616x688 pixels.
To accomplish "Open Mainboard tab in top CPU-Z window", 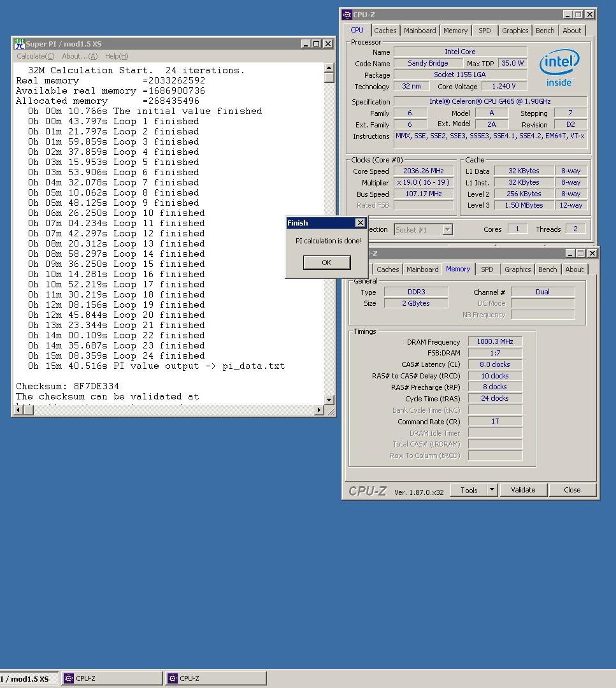I will 420,31.
